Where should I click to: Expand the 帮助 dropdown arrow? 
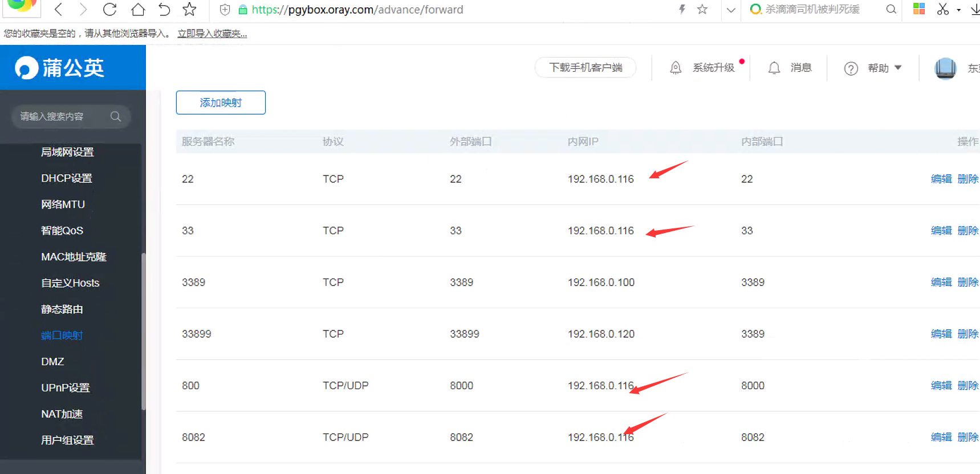(898, 67)
